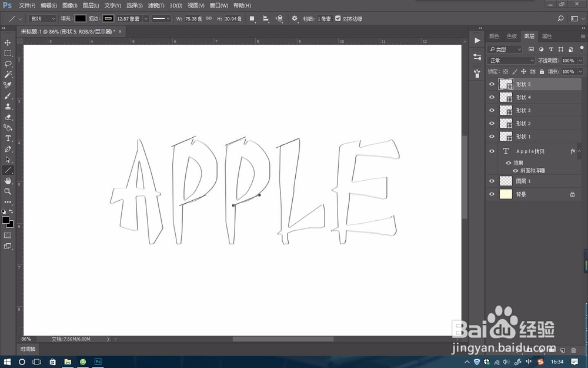
Task: Open the opacity 100% dropdown
Action: click(x=580, y=61)
